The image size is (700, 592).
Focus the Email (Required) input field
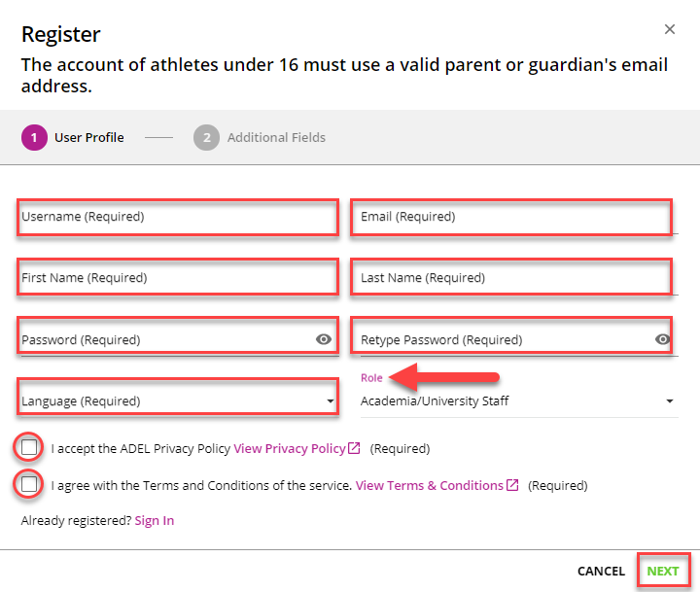(x=511, y=218)
